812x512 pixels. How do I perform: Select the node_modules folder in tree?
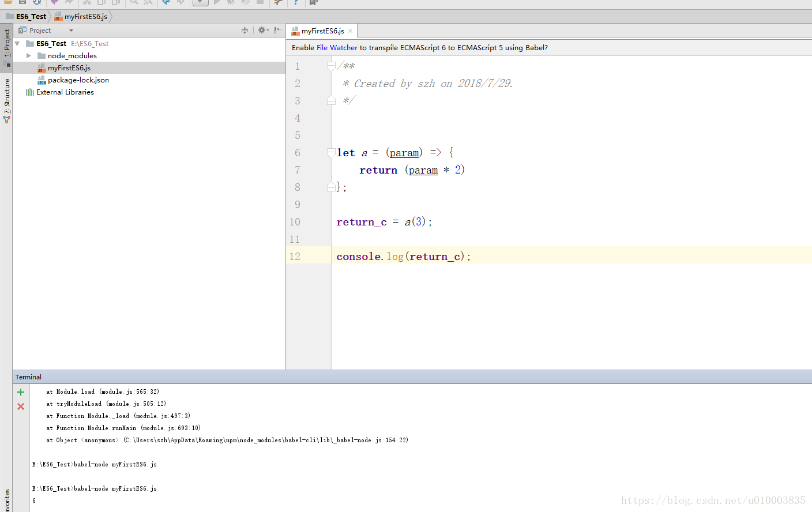72,56
